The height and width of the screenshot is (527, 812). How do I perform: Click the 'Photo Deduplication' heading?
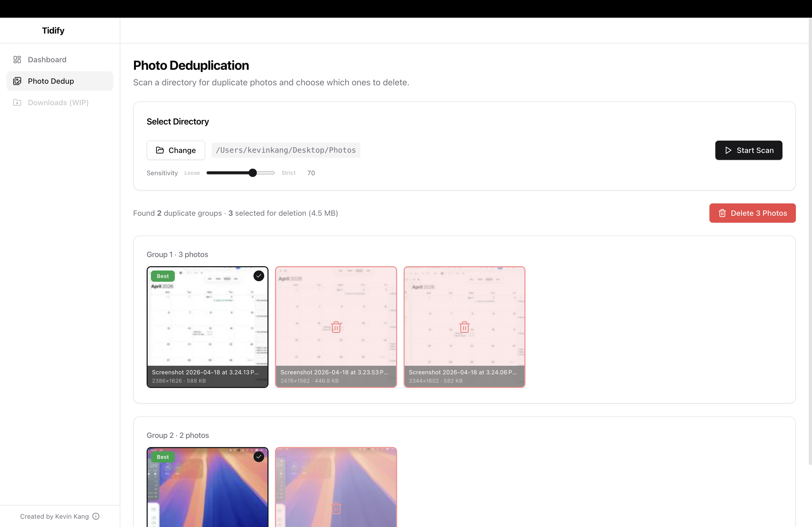191,65
